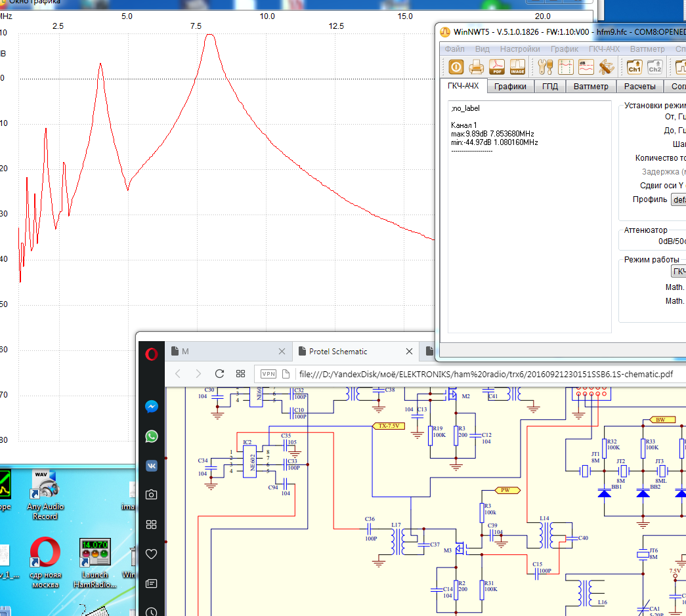Viewport: 686px width, 616px height.
Task: Open the Вид menu
Action: click(482, 49)
